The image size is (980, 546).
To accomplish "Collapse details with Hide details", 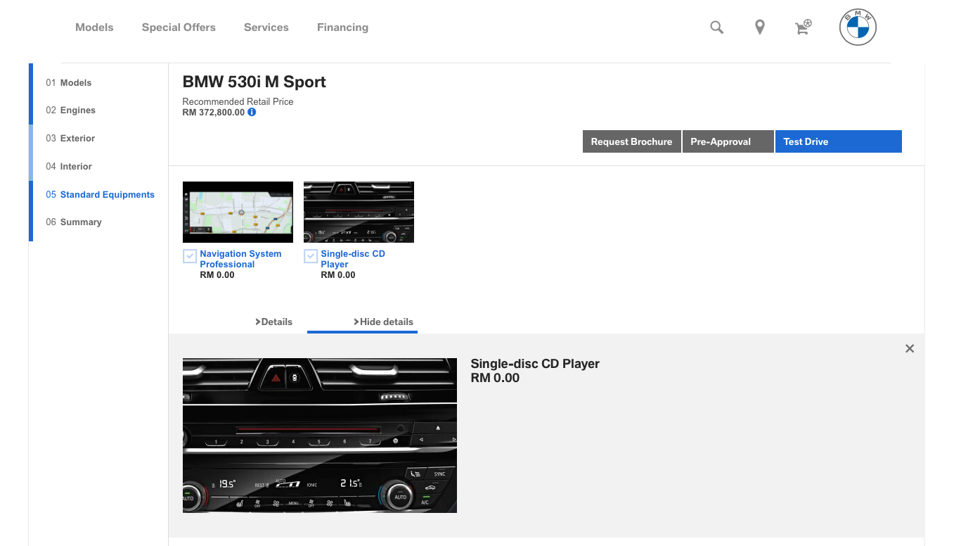I will [383, 322].
